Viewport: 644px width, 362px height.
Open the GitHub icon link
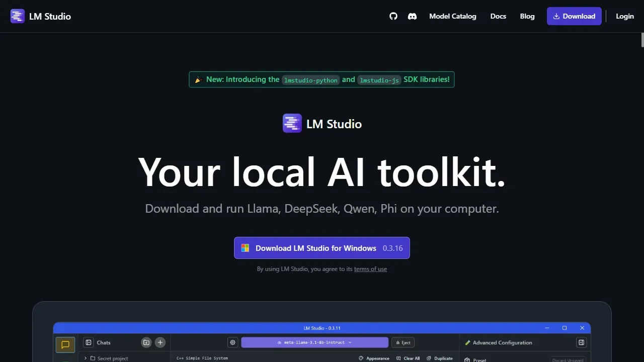[x=393, y=16]
